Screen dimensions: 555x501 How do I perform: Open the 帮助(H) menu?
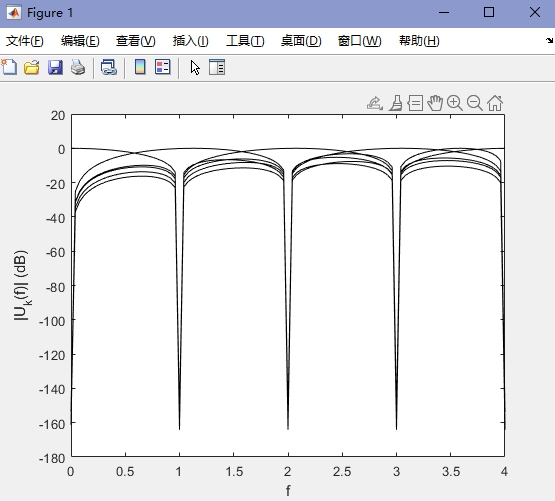tap(419, 41)
